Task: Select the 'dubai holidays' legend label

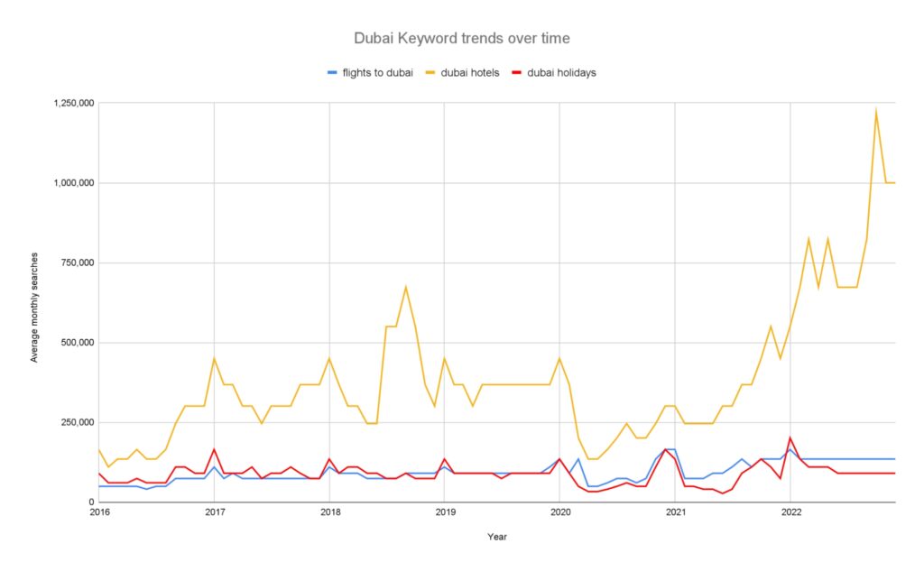Action: click(x=563, y=73)
